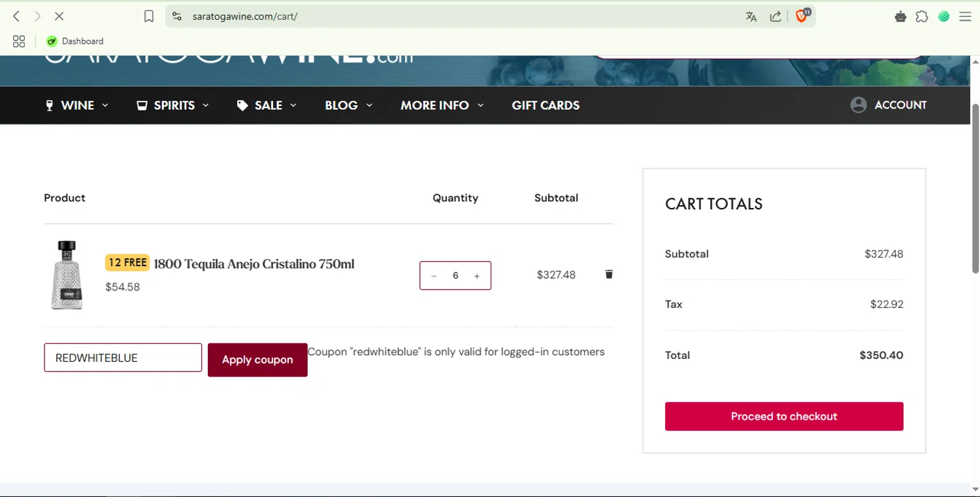The height and width of the screenshot is (497, 980).
Task: Click the $54.58 unit price
Action: tap(123, 287)
